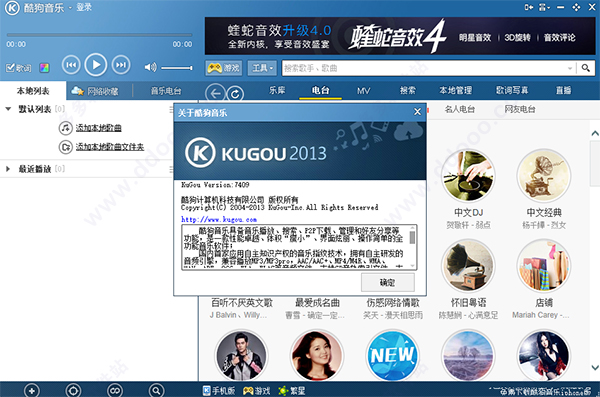Select the 名人电台 category
This screenshot has width=600, height=397.
point(459,109)
